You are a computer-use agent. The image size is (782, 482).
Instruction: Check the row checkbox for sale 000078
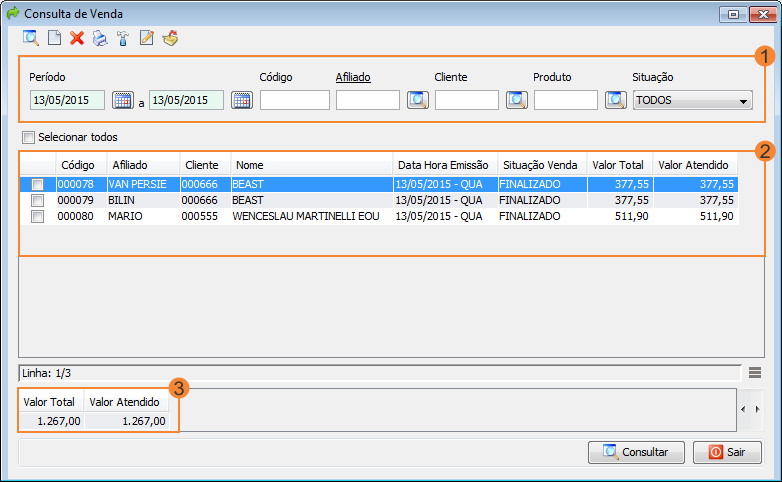click(x=37, y=185)
